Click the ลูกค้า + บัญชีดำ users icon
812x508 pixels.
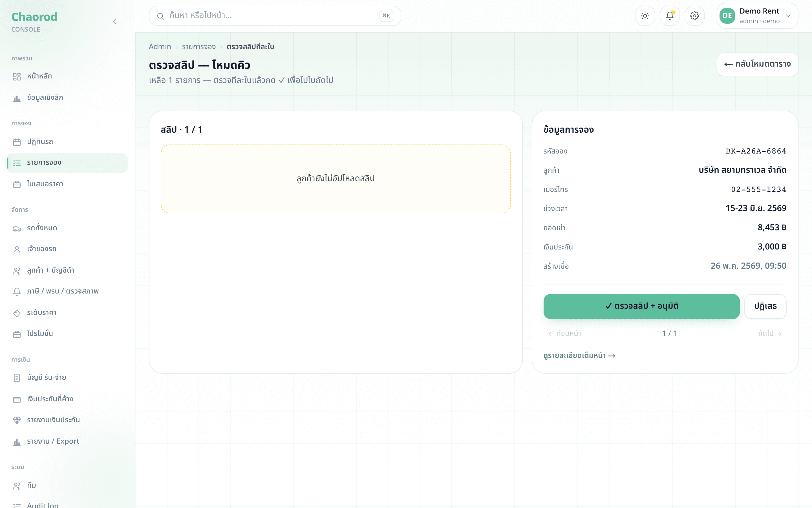click(x=17, y=271)
